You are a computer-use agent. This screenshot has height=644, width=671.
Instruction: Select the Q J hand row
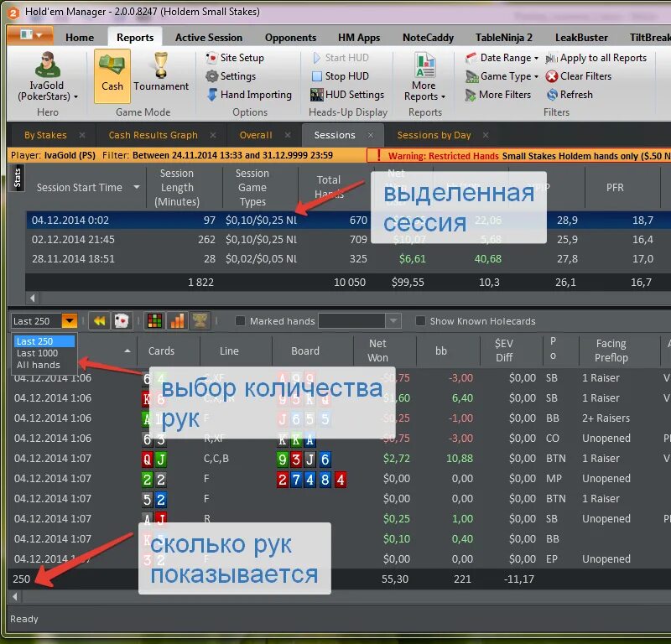coord(338,459)
